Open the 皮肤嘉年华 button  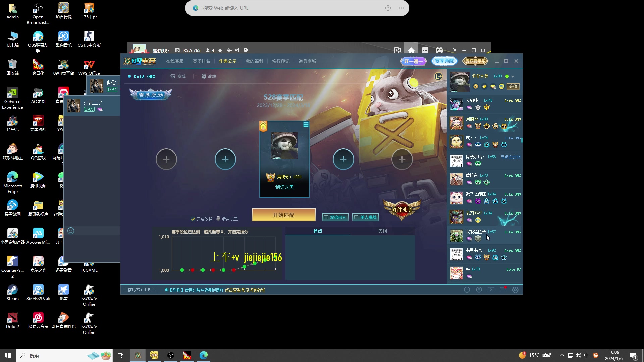click(475, 61)
